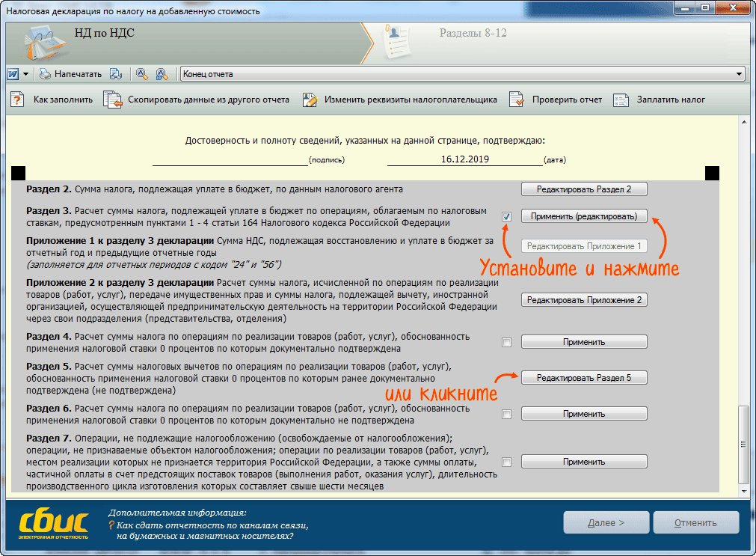The height and width of the screenshot is (556, 756).
Task: Click the print preview icon after Напечатать
Action: pyautogui.click(x=116, y=74)
